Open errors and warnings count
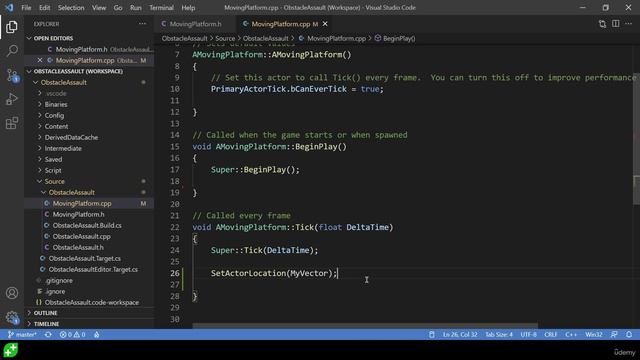Screen dimensions: 640x360 coord(72,335)
